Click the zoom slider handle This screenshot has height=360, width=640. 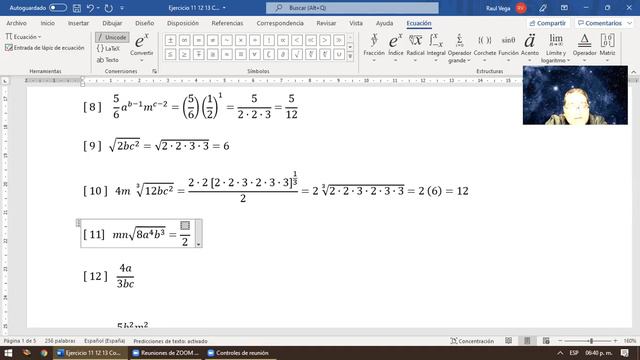(x=591, y=341)
